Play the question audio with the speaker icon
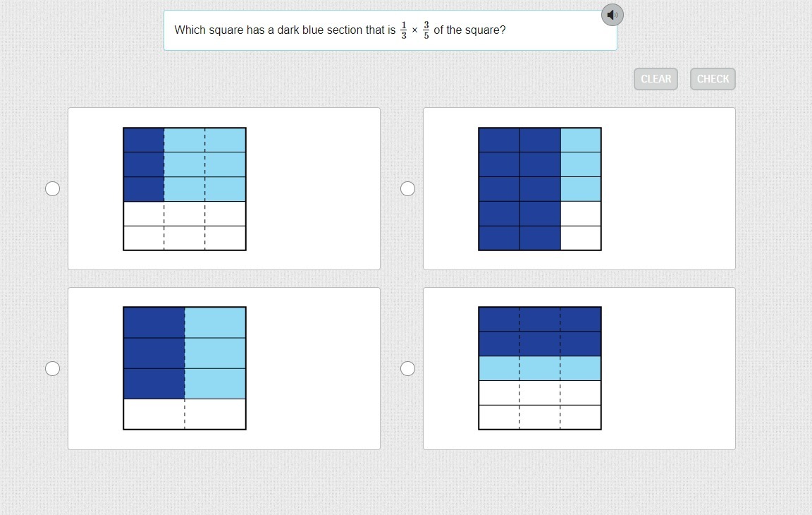The image size is (812, 515). coord(612,15)
